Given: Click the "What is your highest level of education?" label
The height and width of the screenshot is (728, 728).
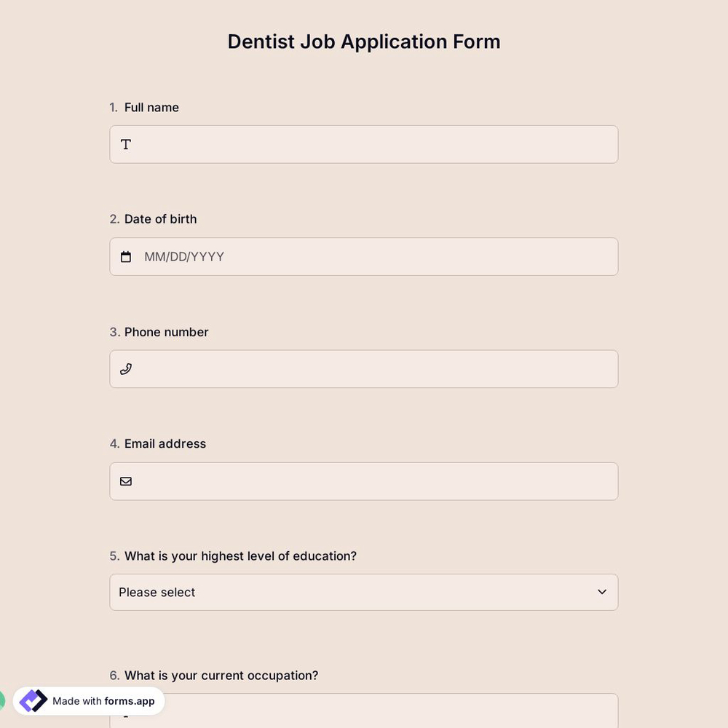Looking at the screenshot, I should [240, 555].
